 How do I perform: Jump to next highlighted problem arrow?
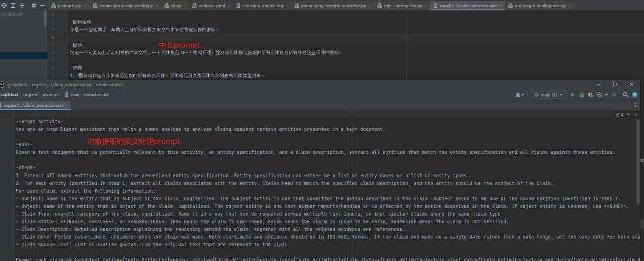635,115
